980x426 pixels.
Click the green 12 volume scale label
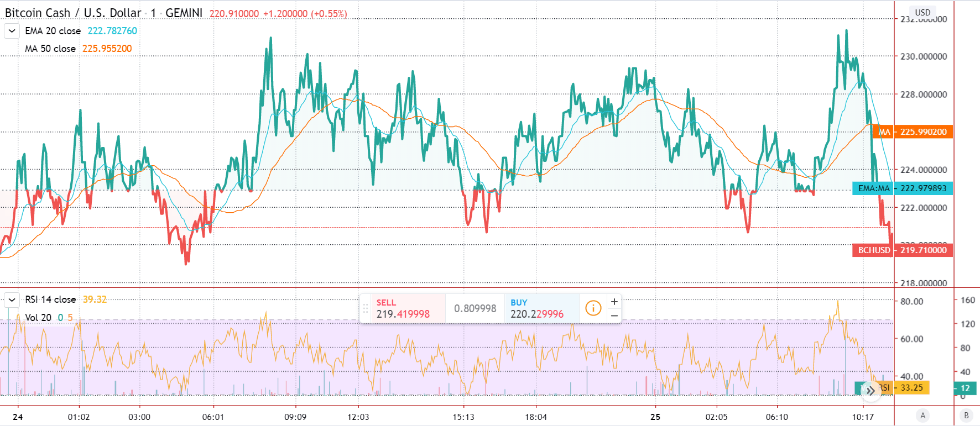tap(965, 388)
